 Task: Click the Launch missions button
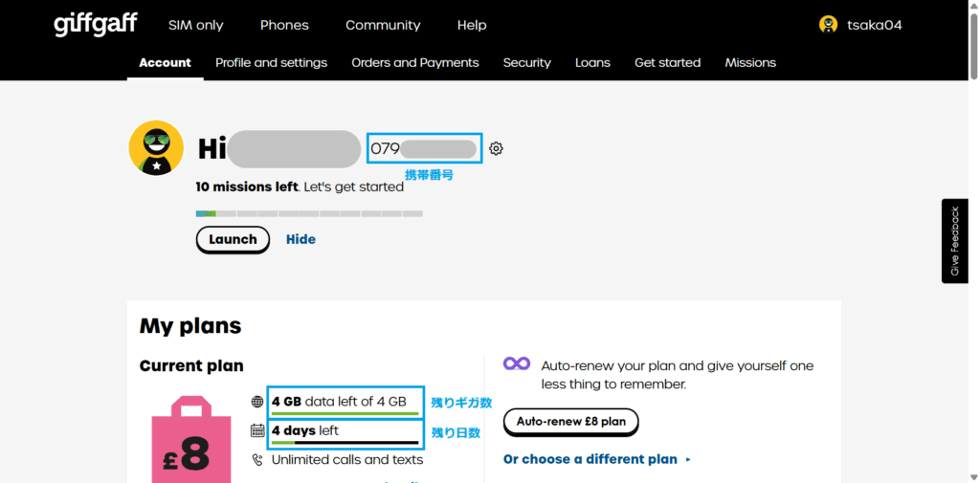(233, 239)
